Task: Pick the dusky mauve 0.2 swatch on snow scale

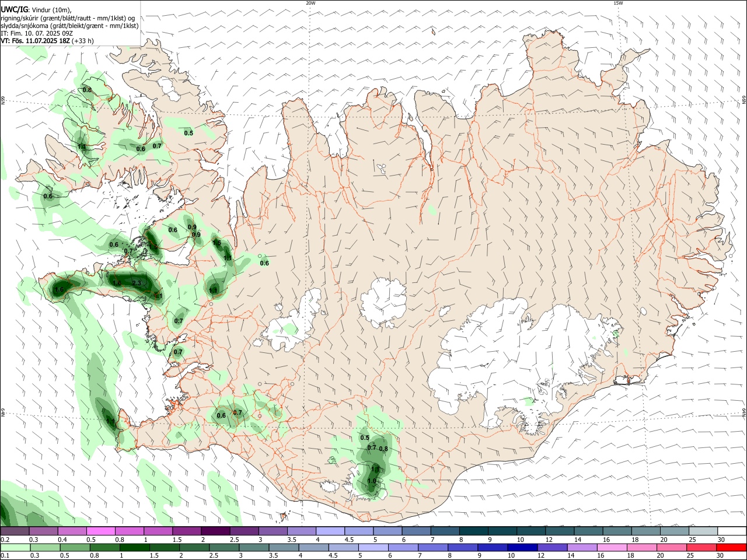Action: click(x=15, y=531)
